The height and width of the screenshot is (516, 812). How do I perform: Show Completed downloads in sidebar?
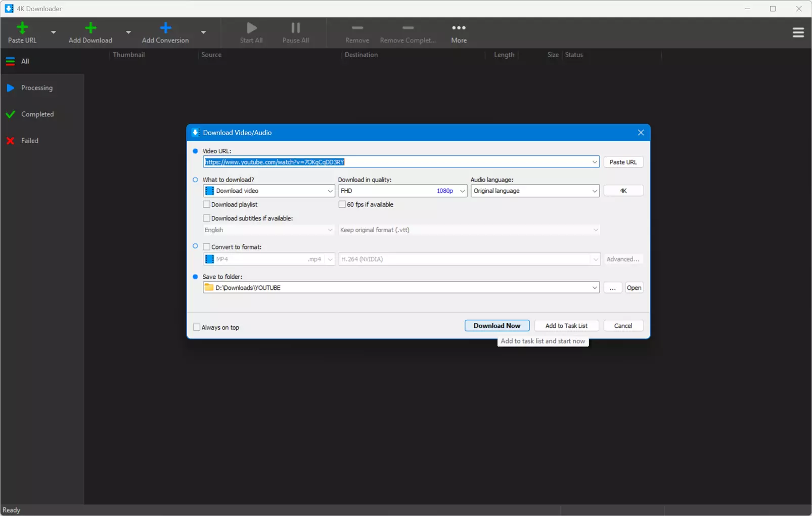pos(42,114)
